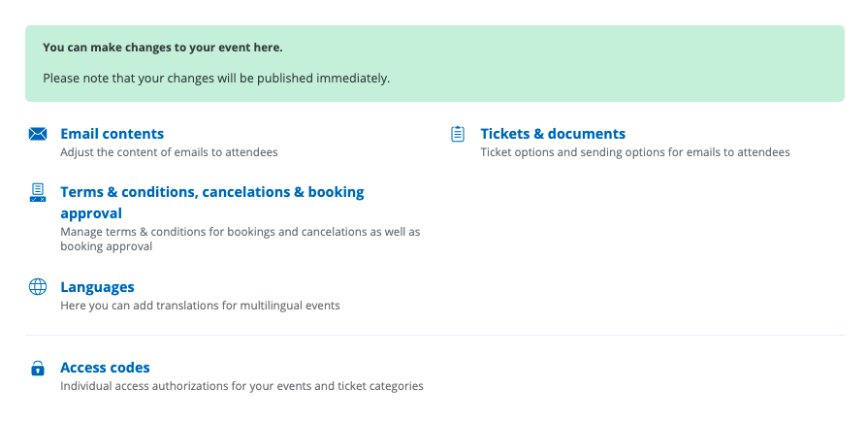Click the clipboard icon for Tickets & documents
Image resolution: width=868 pixels, height=421 pixels.
[458, 134]
